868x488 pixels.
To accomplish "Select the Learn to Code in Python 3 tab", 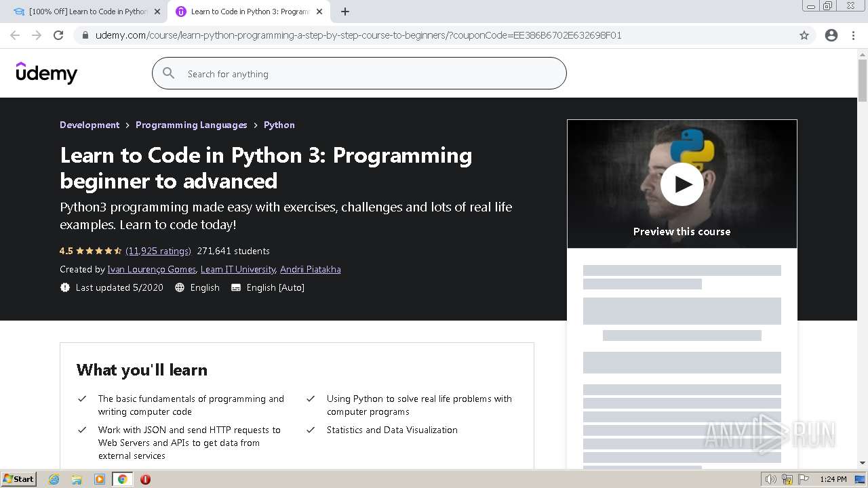I will pyautogui.click(x=250, y=12).
